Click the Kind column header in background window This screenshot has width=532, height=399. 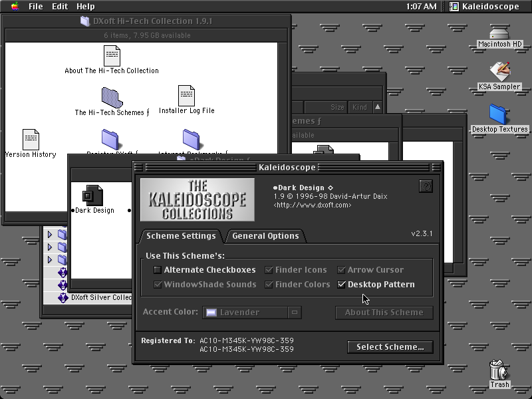(x=360, y=107)
